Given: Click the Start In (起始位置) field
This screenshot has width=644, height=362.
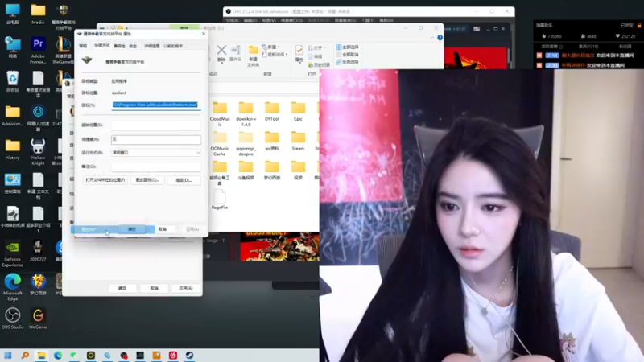Looking at the screenshot, I should [x=156, y=125].
